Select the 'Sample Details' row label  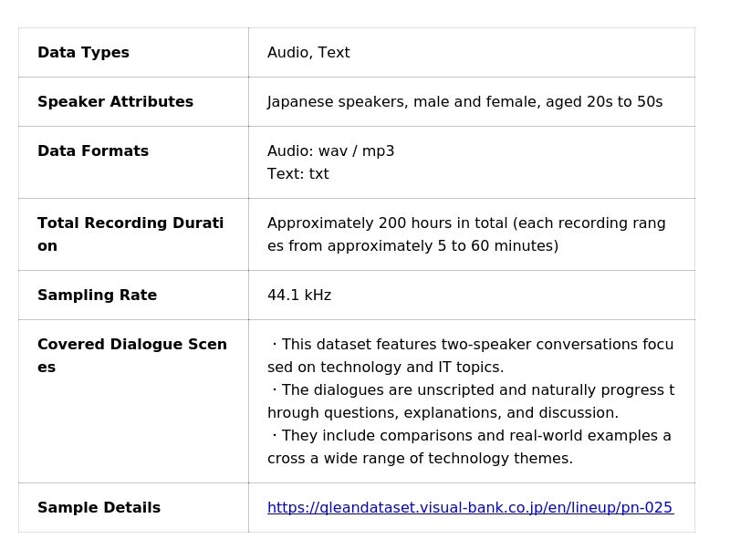(99, 508)
